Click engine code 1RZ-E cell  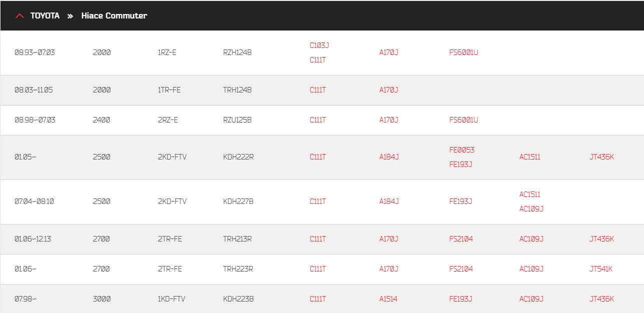click(x=167, y=52)
